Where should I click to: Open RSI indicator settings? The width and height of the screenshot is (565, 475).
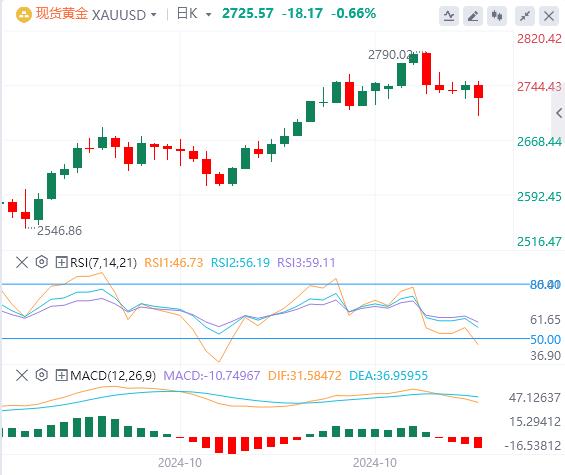coord(42,262)
